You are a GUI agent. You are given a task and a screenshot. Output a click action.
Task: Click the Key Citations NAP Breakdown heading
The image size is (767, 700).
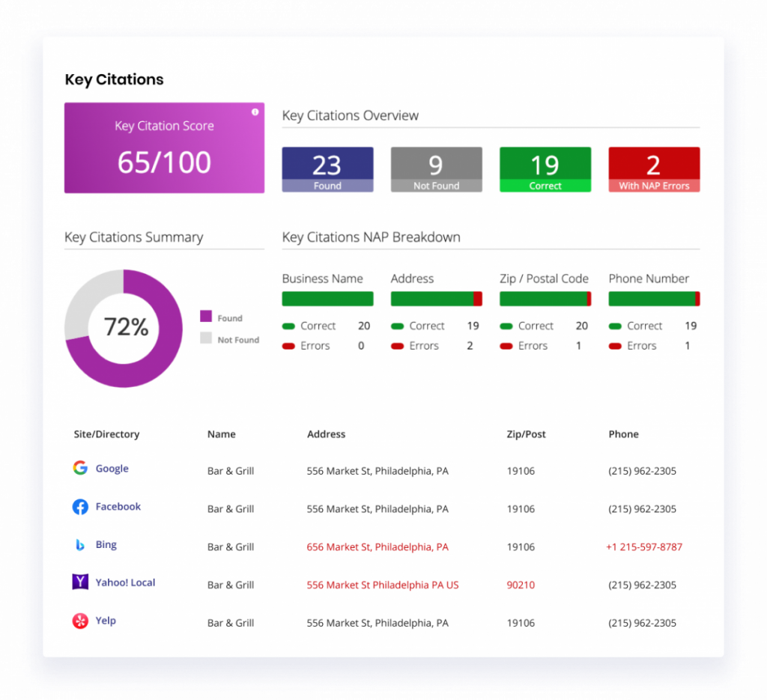click(372, 237)
